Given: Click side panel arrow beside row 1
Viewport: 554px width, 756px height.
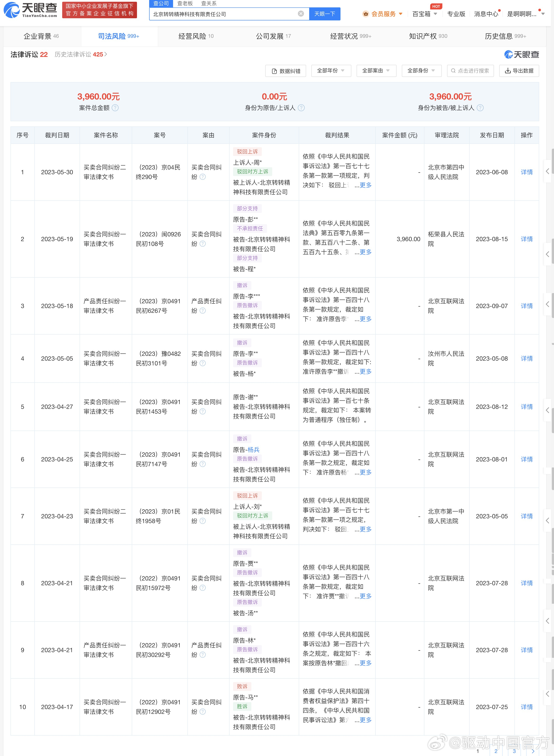Looking at the screenshot, I should click(x=547, y=171).
